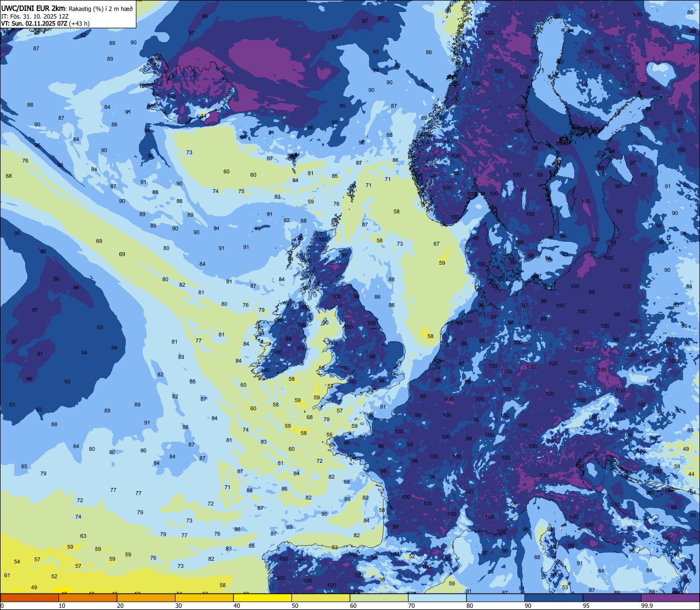Viewport: 700px width, 610px height.
Task: Click the value 73 south of Iceland
Action: click(189, 152)
